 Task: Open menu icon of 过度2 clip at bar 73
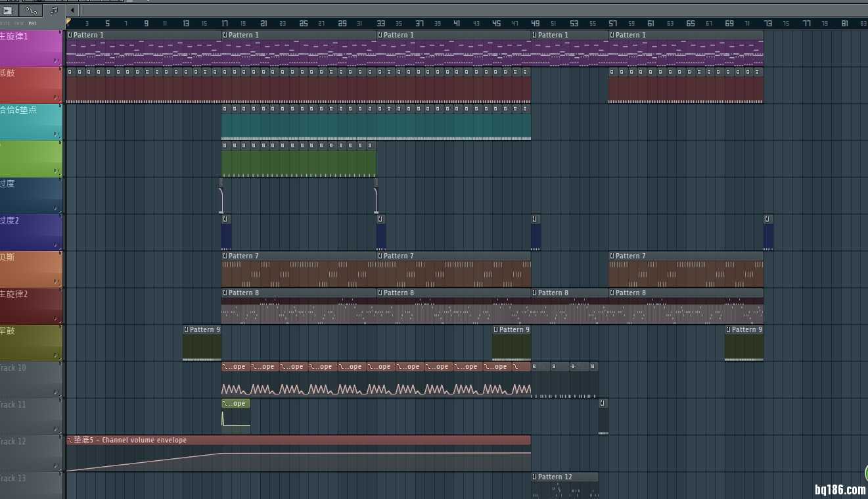click(x=767, y=219)
